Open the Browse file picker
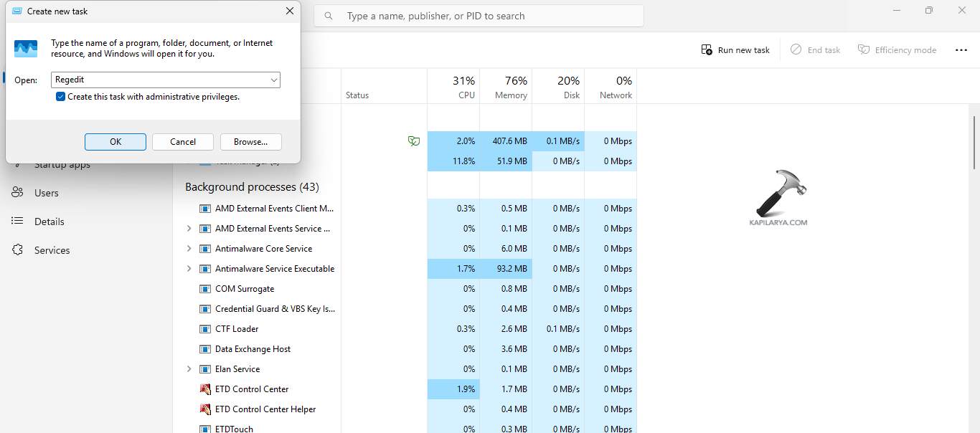Viewport: 980px width, 433px height. coord(250,141)
